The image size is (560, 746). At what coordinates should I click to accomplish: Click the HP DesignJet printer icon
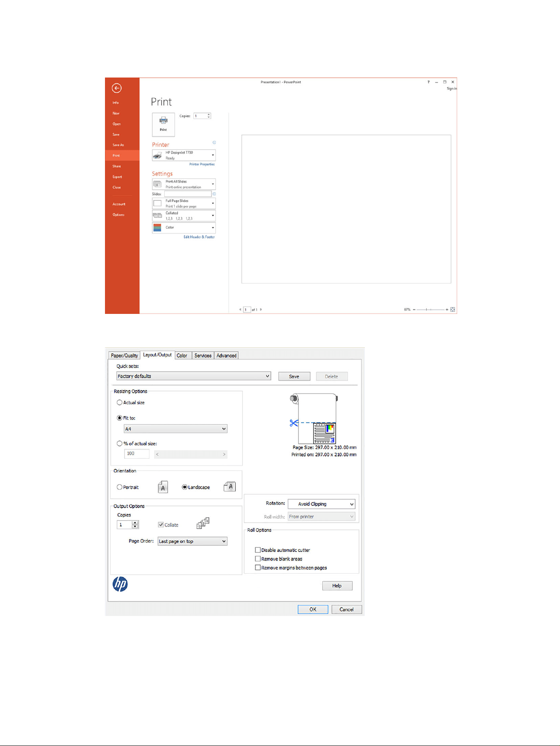point(157,155)
